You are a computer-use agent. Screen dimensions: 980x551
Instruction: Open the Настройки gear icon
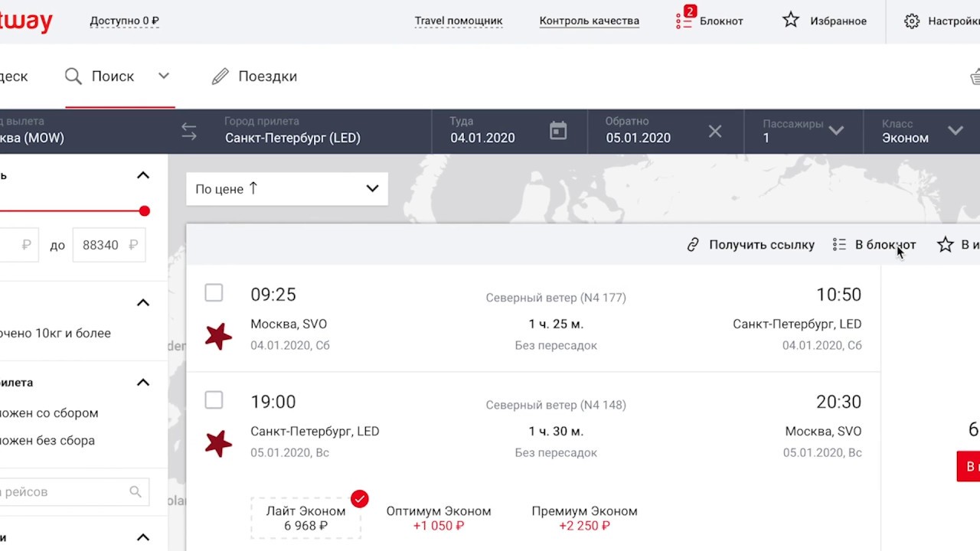click(x=912, y=21)
